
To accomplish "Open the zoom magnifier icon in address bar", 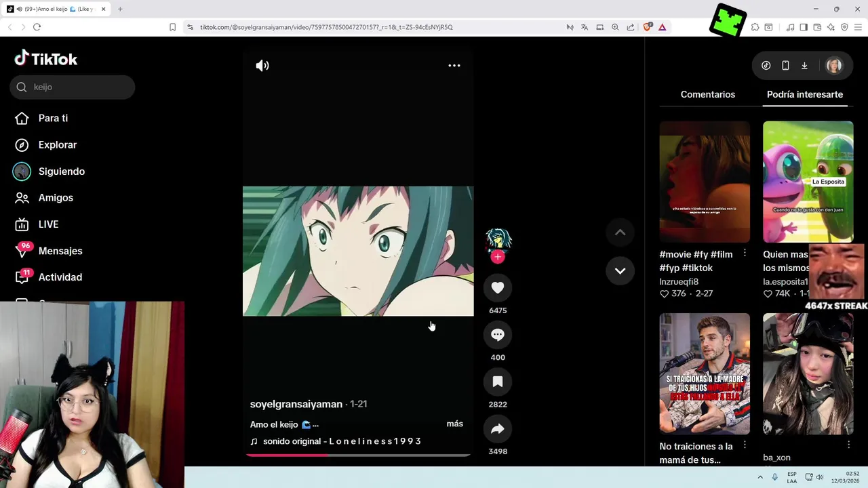I will pos(615,27).
